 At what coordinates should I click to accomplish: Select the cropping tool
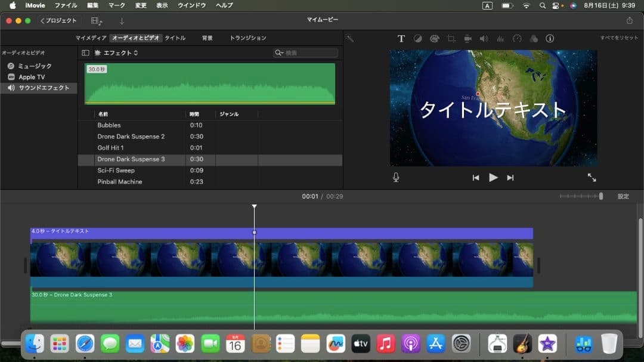pos(451,39)
